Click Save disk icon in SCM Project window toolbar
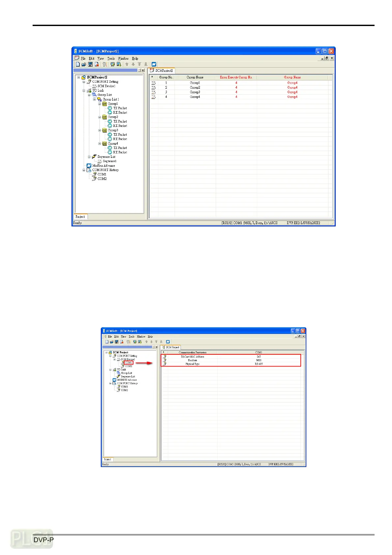 (x=117, y=342)
